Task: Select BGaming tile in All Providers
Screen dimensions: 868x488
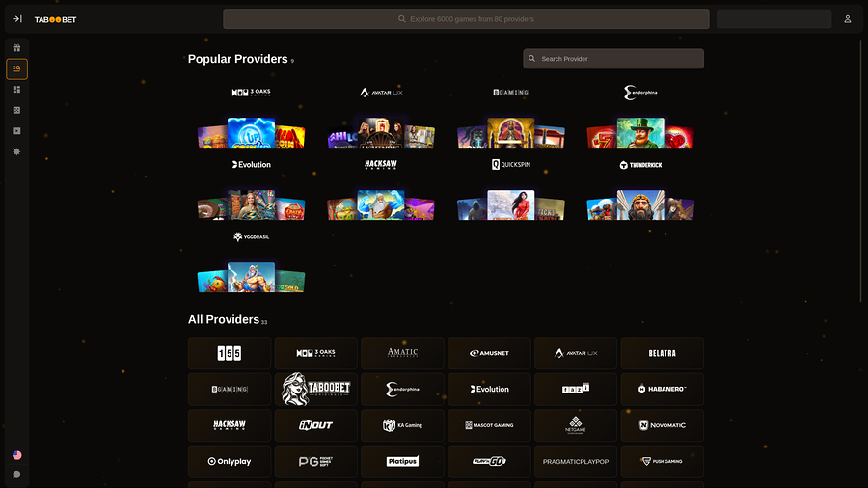Action: 230,389
